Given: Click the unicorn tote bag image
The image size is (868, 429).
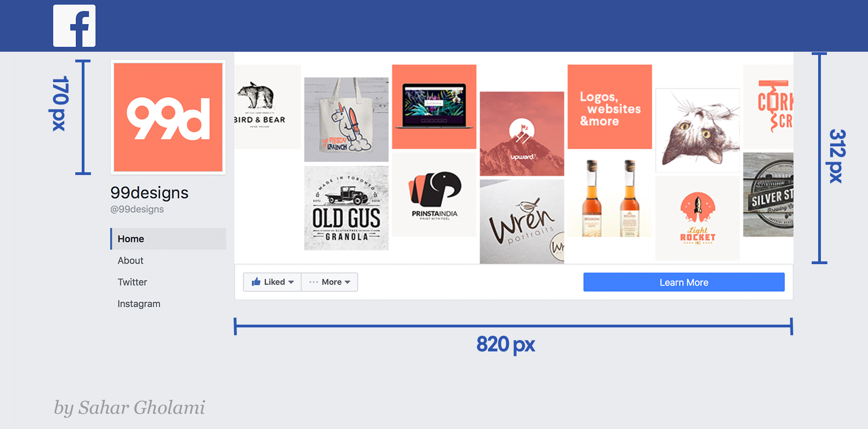Looking at the screenshot, I should (346, 120).
